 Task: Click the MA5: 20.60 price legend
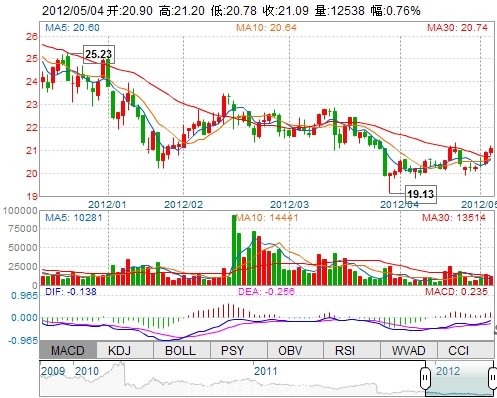coord(72,27)
